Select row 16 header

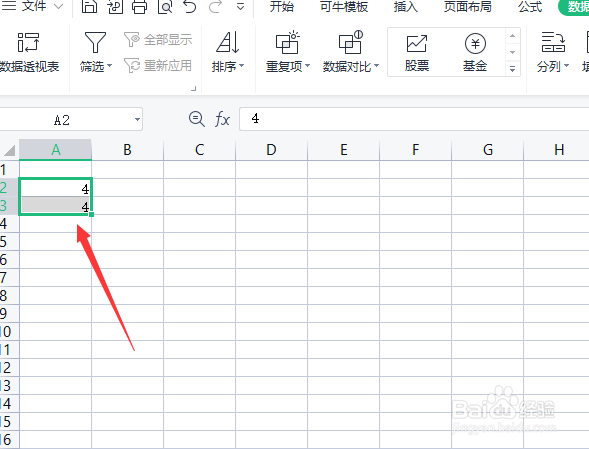pyautogui.click(x=9, y=439)
